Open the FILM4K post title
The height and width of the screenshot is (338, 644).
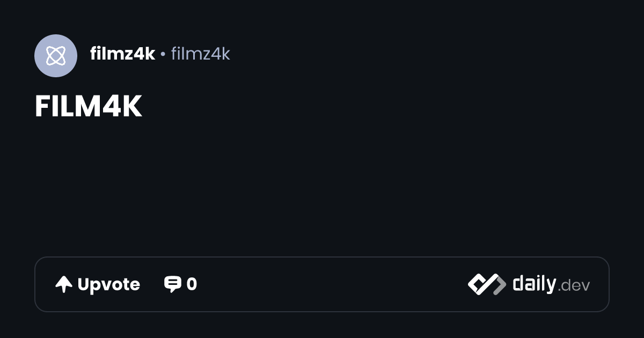click(x=89, y=107)
